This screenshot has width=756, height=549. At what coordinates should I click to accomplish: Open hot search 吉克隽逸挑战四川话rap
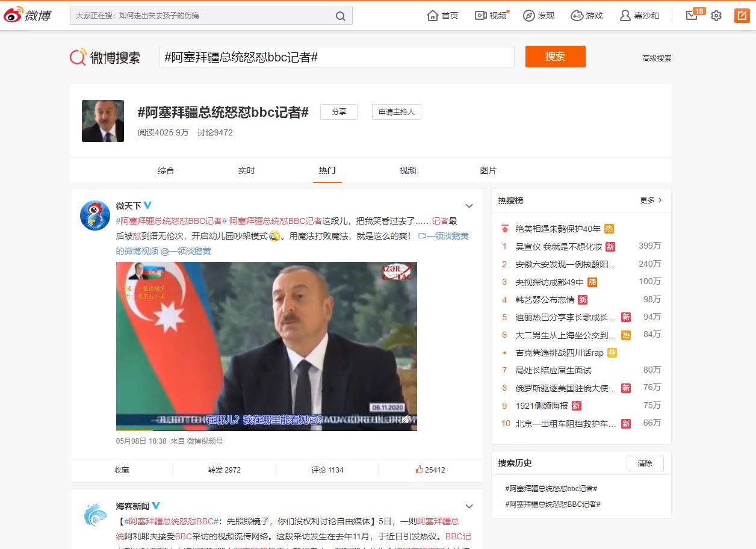coord(559,352)
